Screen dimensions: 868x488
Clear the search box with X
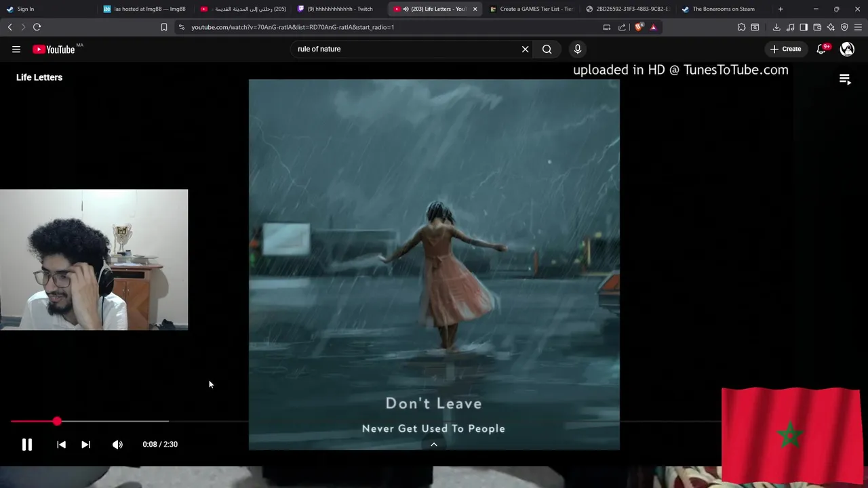(525, 49)
